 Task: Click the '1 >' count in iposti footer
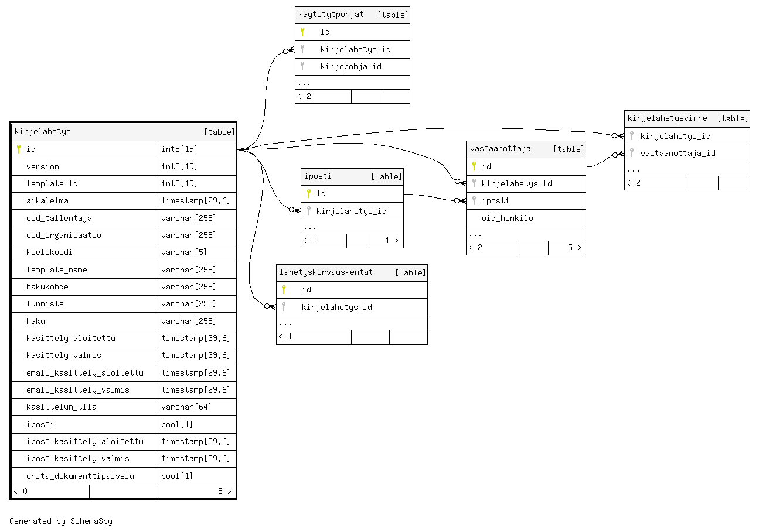pos(392,240)
